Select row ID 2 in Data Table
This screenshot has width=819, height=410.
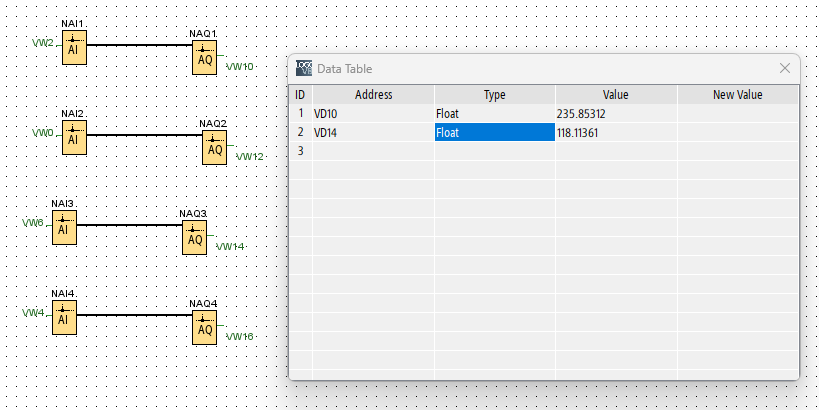coord(300,132)
